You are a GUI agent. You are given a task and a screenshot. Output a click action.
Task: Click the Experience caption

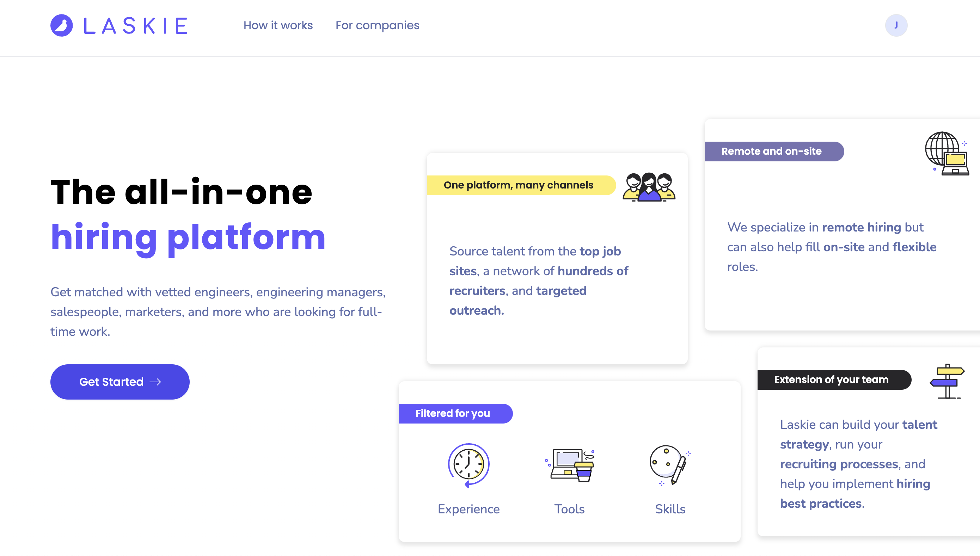tap(468, 509)
